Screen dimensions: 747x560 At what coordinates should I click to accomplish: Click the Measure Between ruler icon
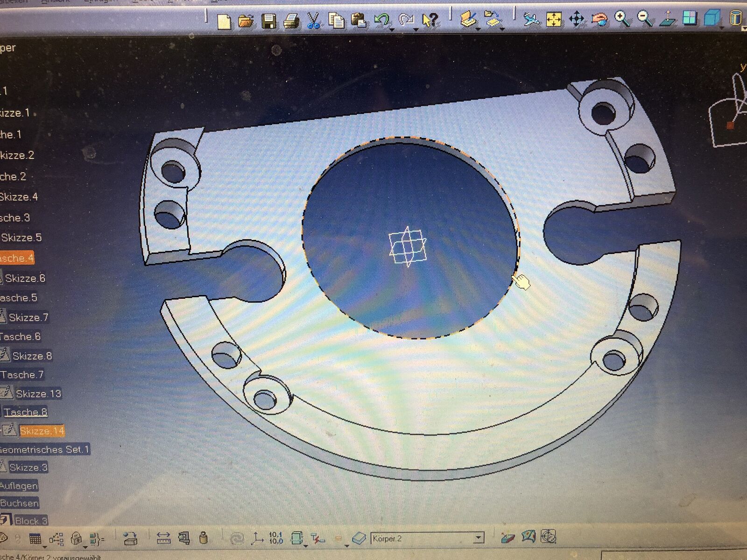[163, 539]
